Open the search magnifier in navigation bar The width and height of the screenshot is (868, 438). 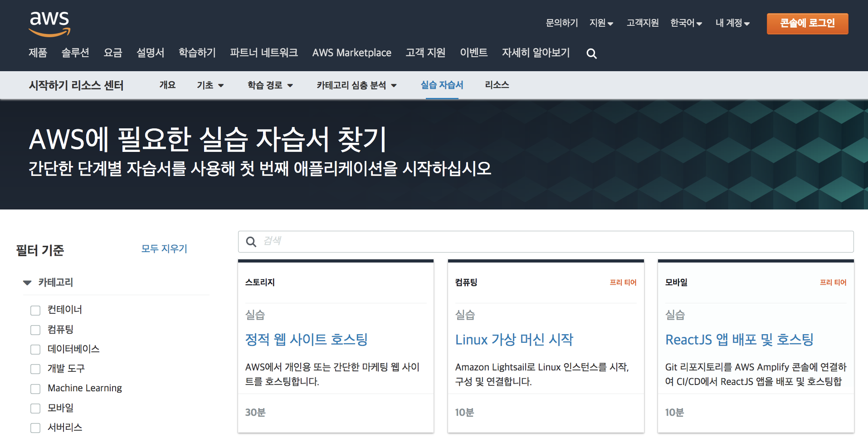pos(591,54)
